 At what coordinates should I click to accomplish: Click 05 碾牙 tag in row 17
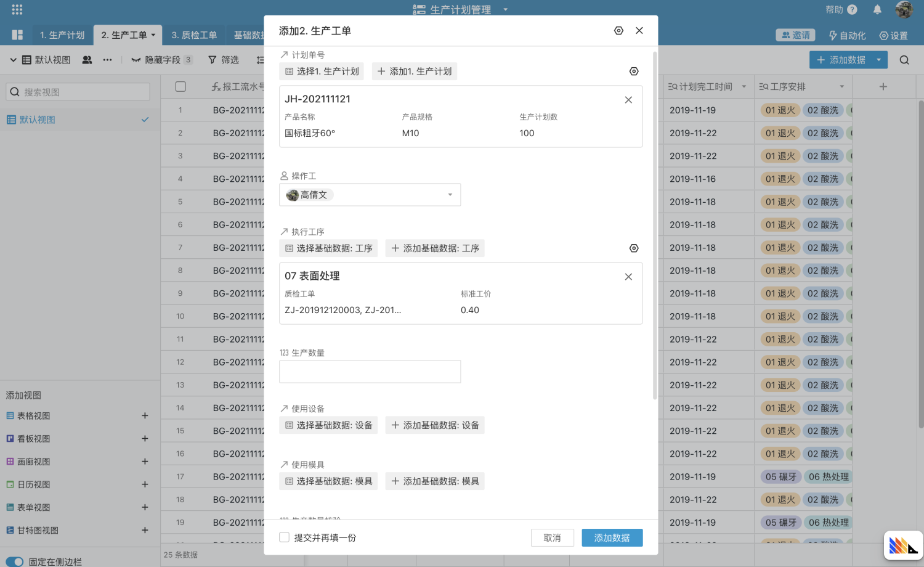click(x=780, y=476)
